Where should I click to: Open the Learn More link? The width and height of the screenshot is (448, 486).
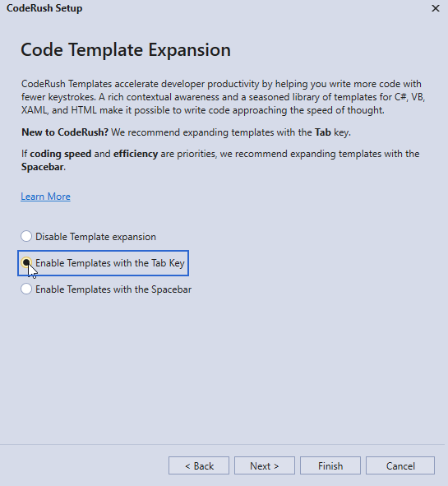(x=45, y=197)
